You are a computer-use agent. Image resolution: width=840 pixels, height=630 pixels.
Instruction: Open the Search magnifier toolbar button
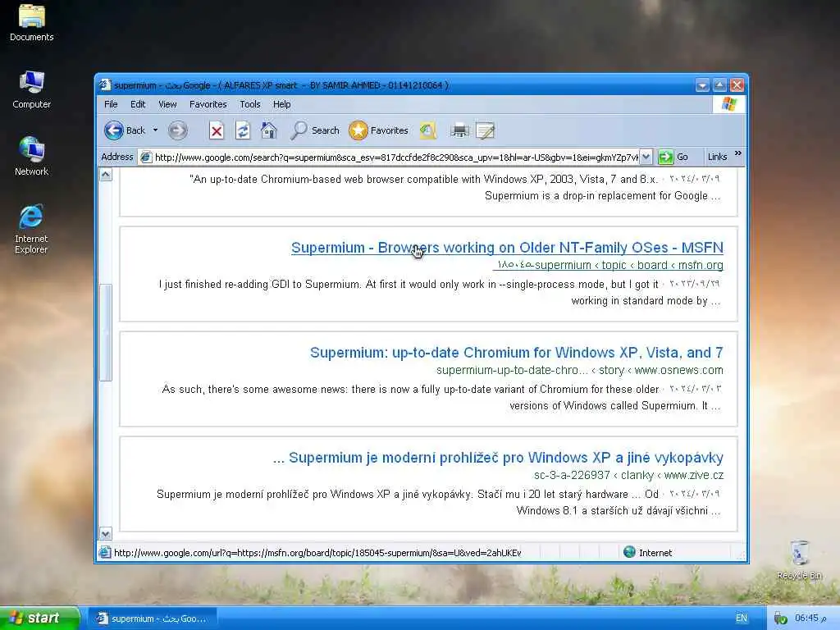[315, 130]
